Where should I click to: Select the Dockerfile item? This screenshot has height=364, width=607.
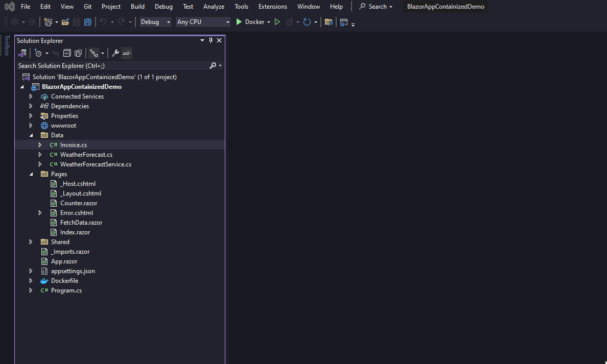point(64,281)
